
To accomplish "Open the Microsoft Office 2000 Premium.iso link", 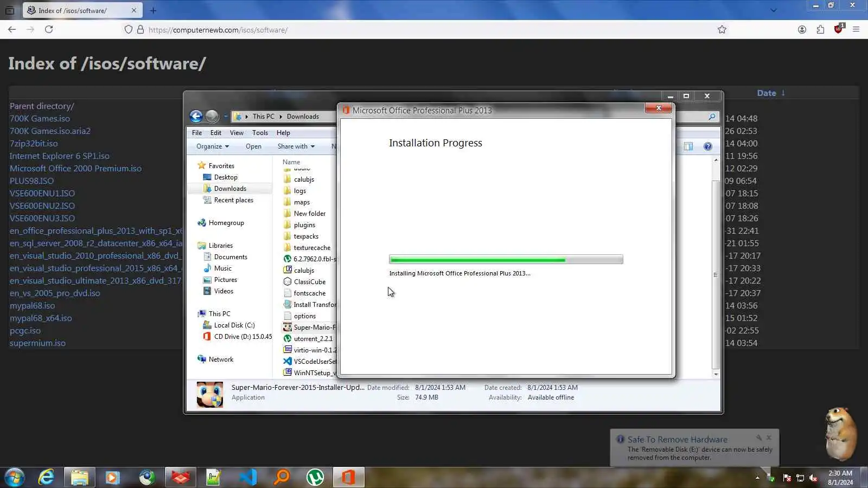I will pyautogui.click(x=75, y=169).
